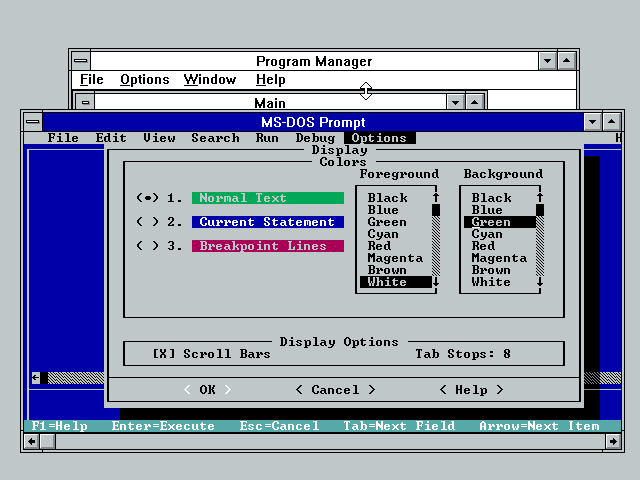Open Program Manager control menu box
The height and width of the screenshot is (480, 640).
click(81, 61)
